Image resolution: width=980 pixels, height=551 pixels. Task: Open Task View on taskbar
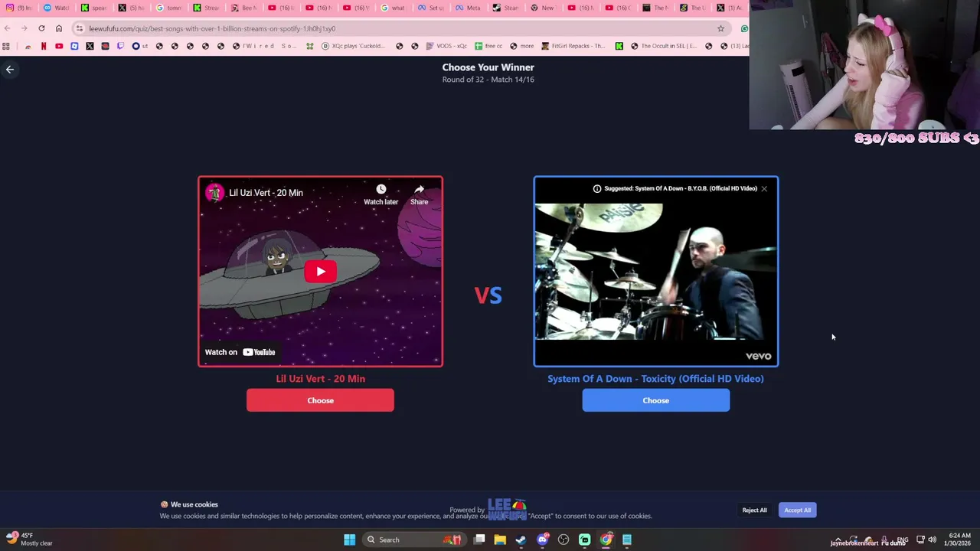click(479, 540)
